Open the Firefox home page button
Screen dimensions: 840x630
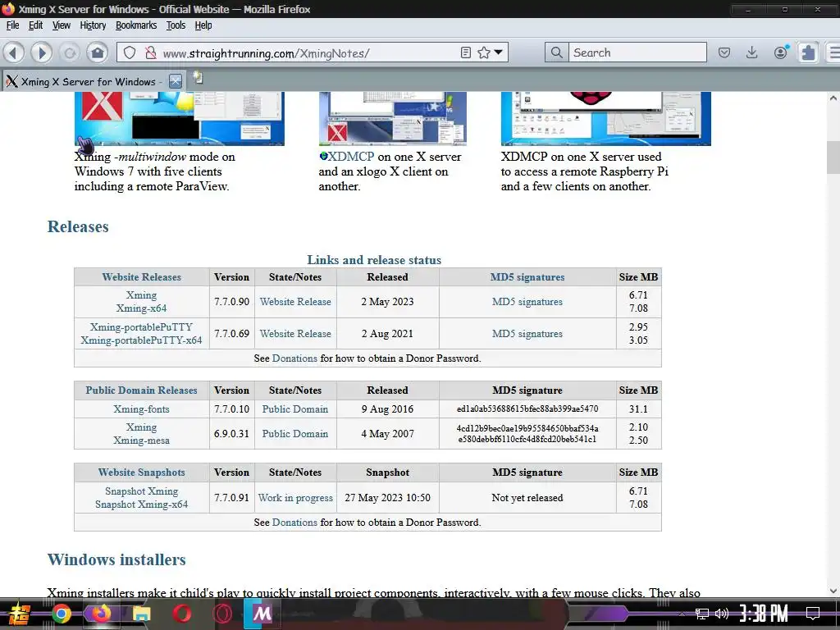98,52
